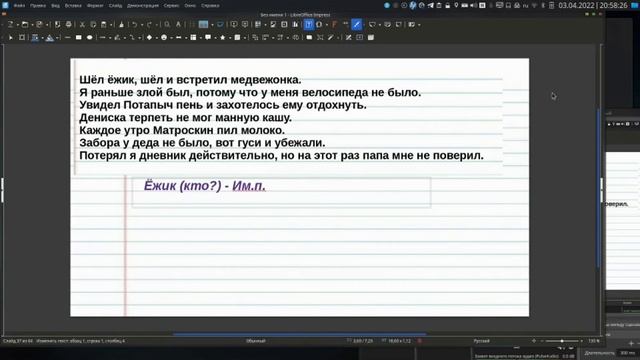Click the Cut scissors icon
Image resolution: width=640 pixels, height=360 pixels.
point(82,24)
